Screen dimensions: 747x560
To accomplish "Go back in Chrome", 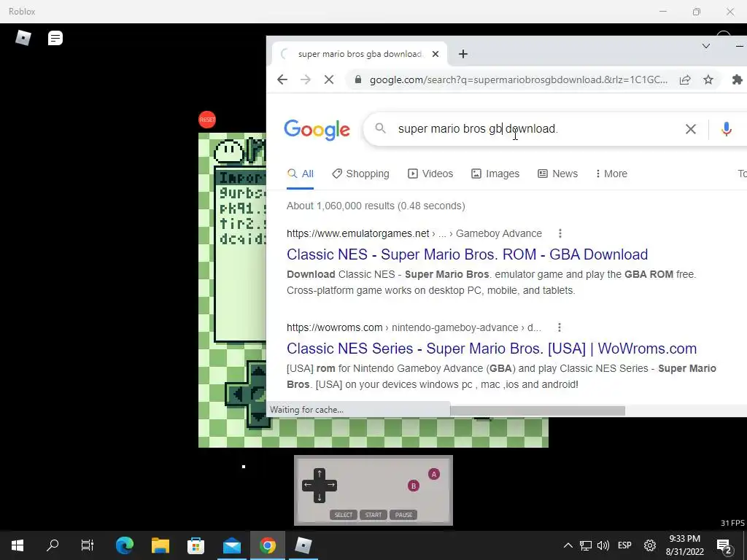I will (x=282, y=79).
